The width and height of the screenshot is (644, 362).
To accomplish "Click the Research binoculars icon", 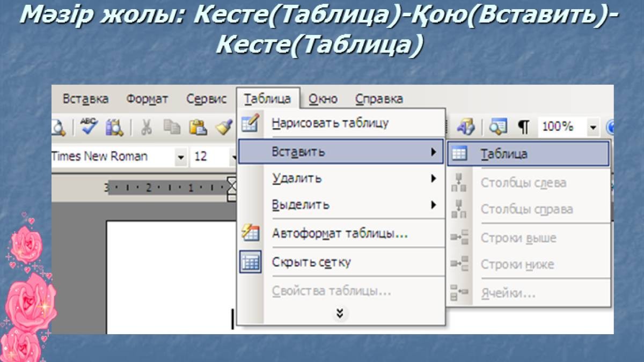I will [x=114, y=127].
